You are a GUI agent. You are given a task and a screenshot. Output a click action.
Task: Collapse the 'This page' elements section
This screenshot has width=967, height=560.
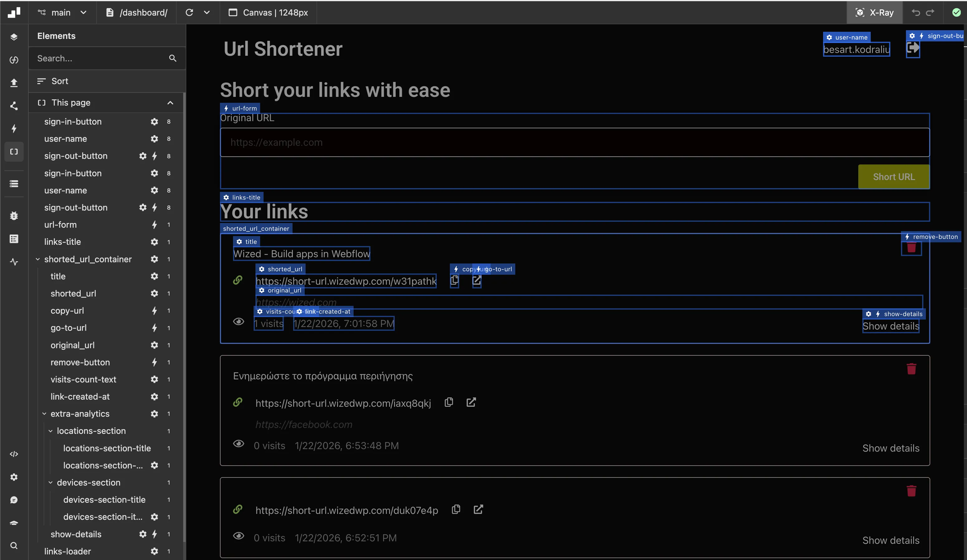[x=170, y=103]
